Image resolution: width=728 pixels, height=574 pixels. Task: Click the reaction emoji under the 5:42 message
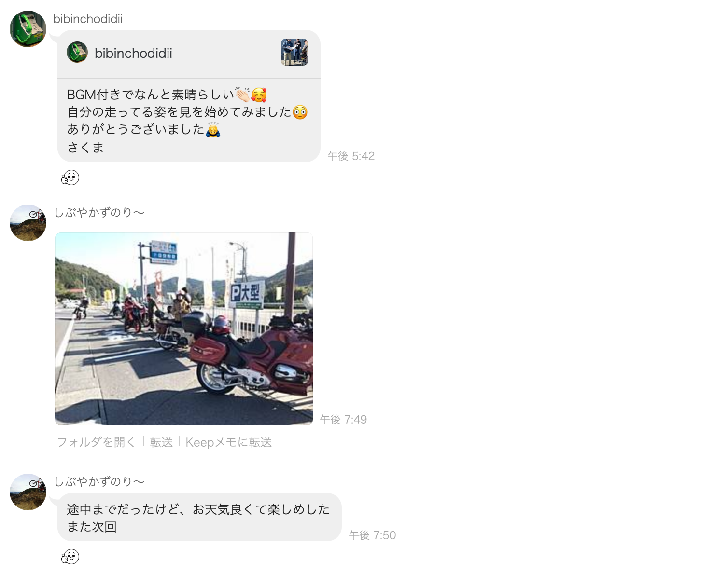pos(70,178)
